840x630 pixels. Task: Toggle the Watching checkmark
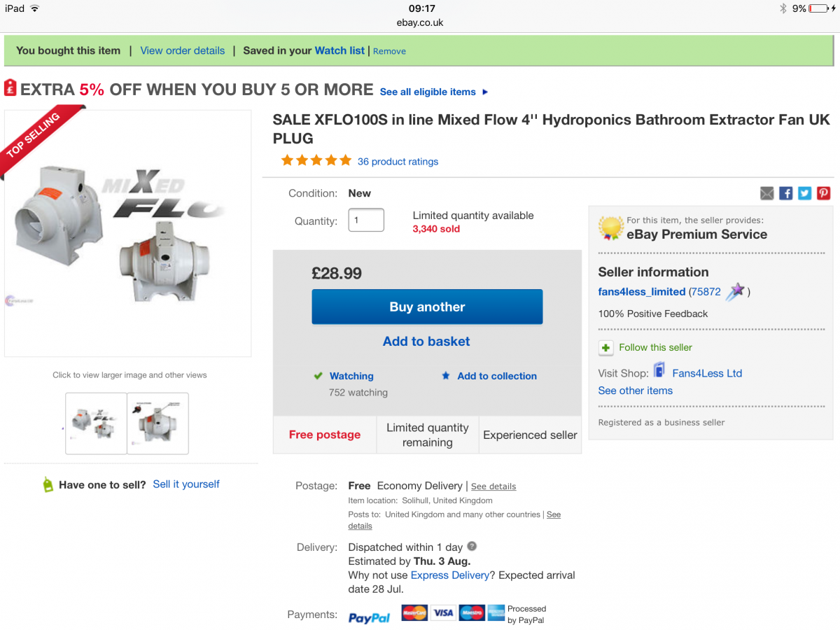point(318,376)
